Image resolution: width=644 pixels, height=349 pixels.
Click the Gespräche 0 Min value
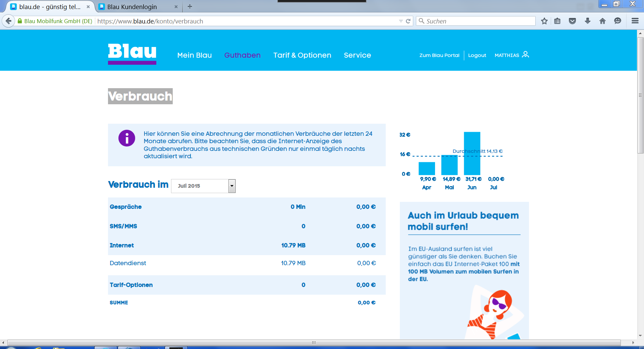click(x=298, y=207)
